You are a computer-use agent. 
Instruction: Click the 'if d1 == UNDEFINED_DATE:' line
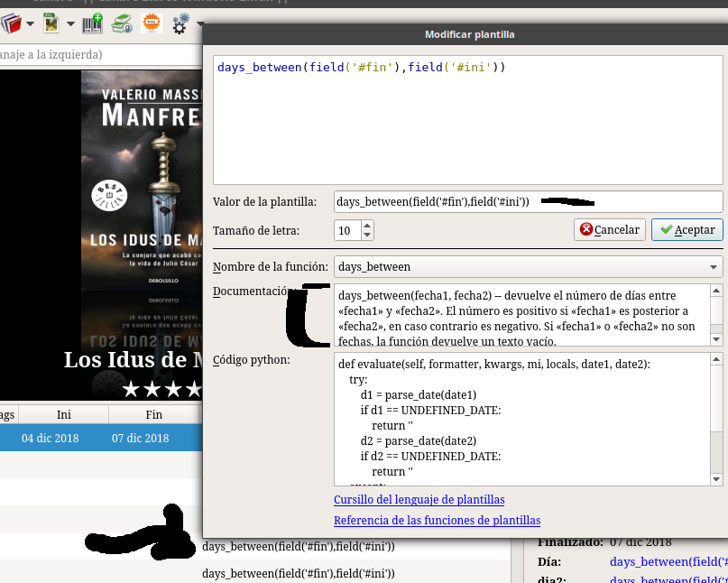coord(430,411)
